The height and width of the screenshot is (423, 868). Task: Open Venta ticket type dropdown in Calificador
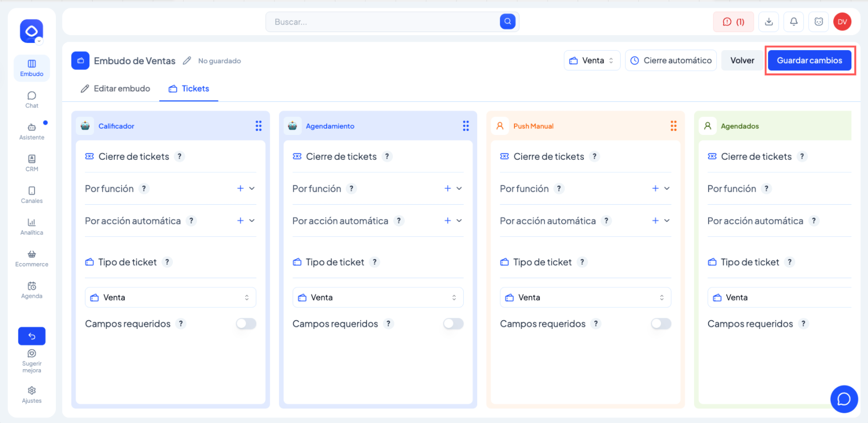tap(170, 297)
